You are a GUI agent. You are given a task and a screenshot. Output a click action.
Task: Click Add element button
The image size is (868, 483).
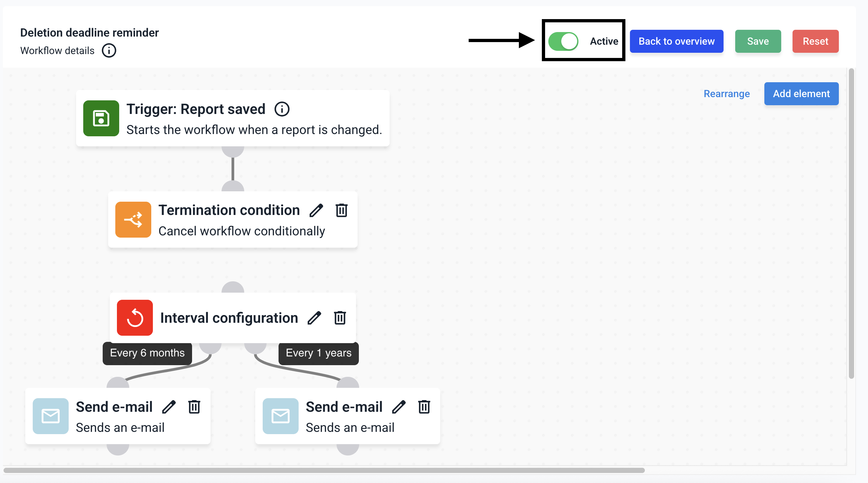(x=801, y=94)
